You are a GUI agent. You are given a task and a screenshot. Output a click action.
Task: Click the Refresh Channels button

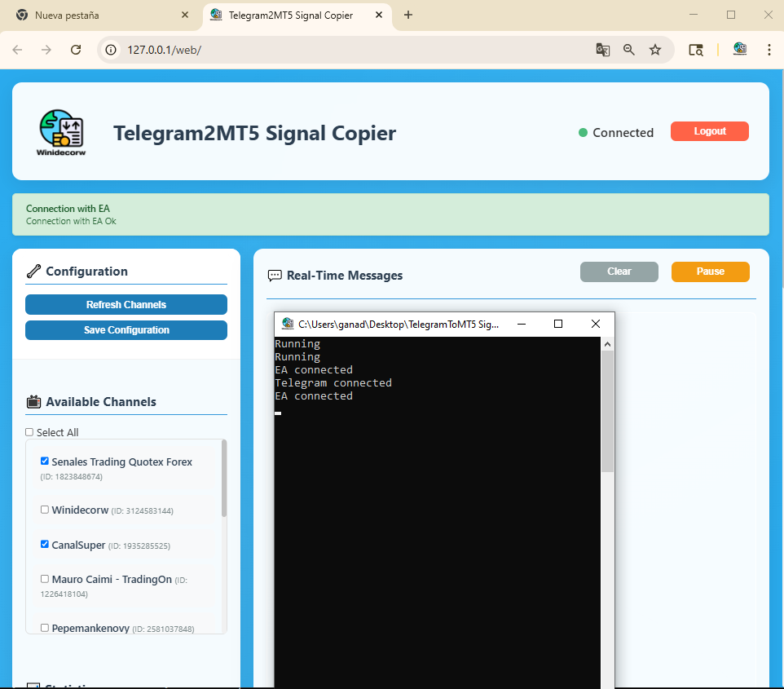pyautogui.click(x=126, y=304)
